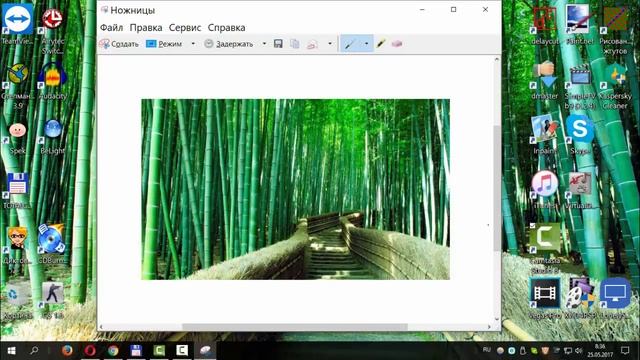The image size is (640, 360).
Task: Select the dmaster desktop icon
Action: (x=545, y=81)
